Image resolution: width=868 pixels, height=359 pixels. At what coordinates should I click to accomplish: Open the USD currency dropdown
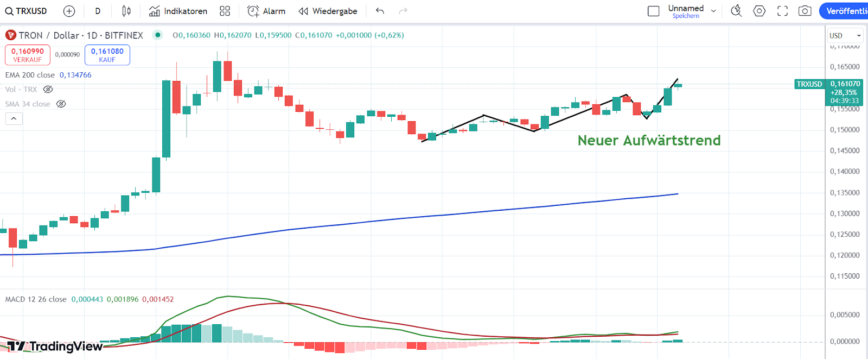845,36
